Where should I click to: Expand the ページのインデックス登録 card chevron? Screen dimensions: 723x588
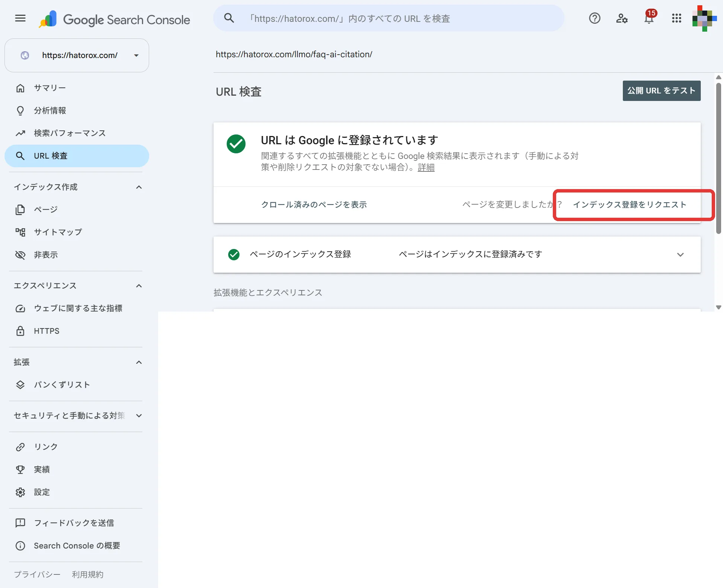680,255
